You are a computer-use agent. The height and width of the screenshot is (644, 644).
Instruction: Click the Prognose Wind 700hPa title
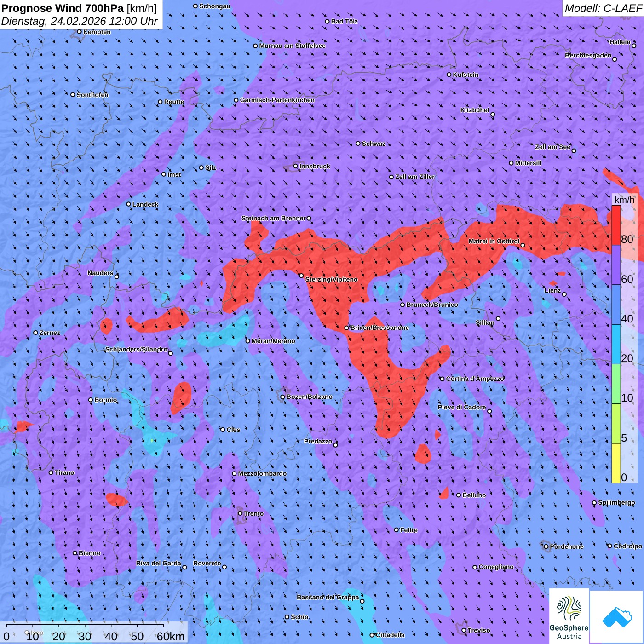(x=79, y=8)
